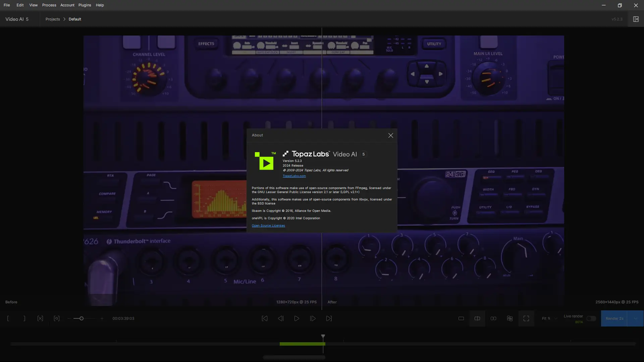Open the Process menu

pyautogui.click(x=49, y=5)
